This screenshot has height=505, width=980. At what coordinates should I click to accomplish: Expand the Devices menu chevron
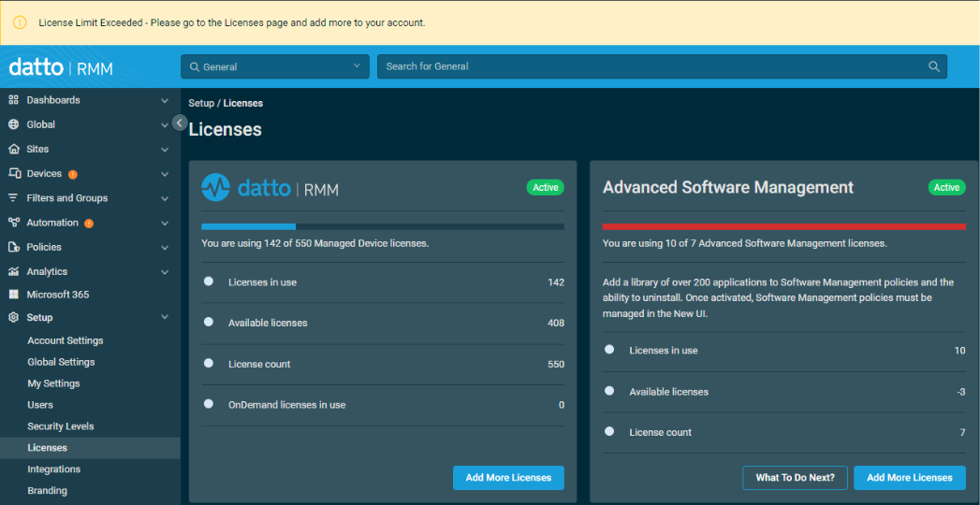pyautogui.click(x=165, y=174)
